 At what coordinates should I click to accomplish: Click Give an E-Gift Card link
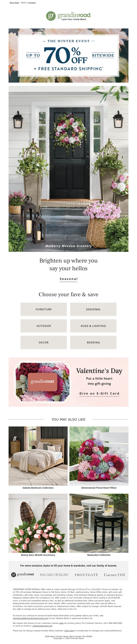pos(99,393)
